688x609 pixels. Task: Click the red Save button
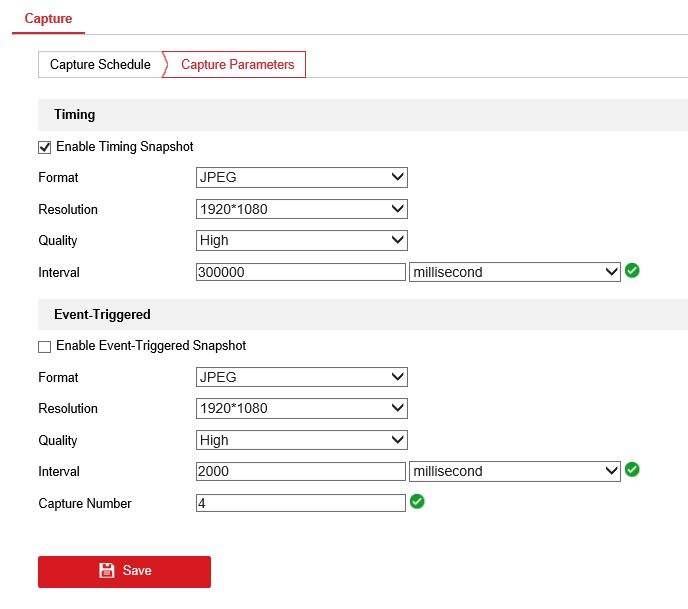(x=124, y=571)
